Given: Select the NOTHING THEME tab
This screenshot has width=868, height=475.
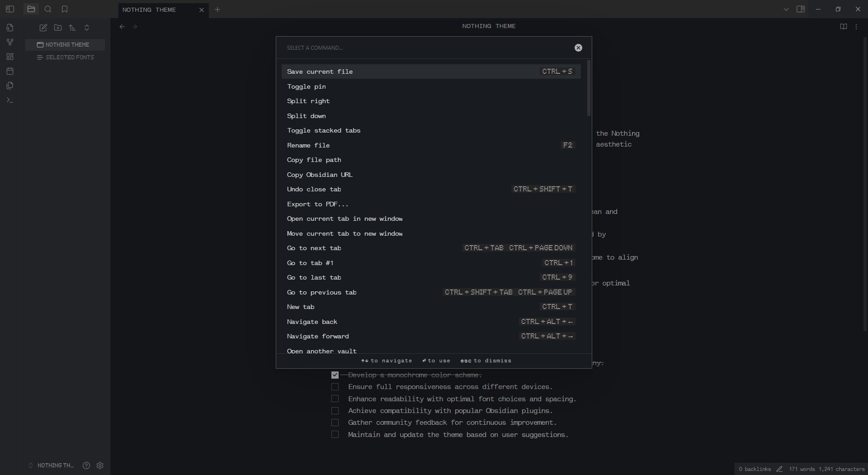Looking at the screenshot, I should (x=164, y=9).
